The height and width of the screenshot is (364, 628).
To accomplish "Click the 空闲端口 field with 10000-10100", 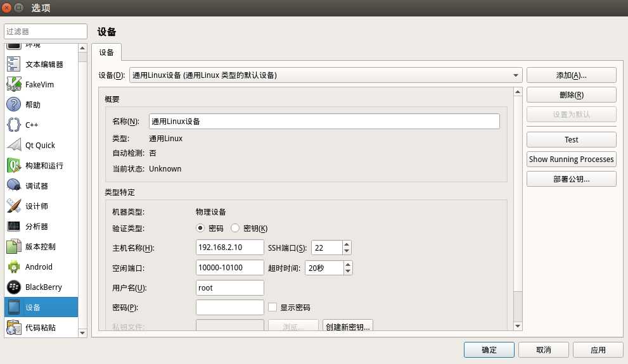I will (x=229, y=268).
